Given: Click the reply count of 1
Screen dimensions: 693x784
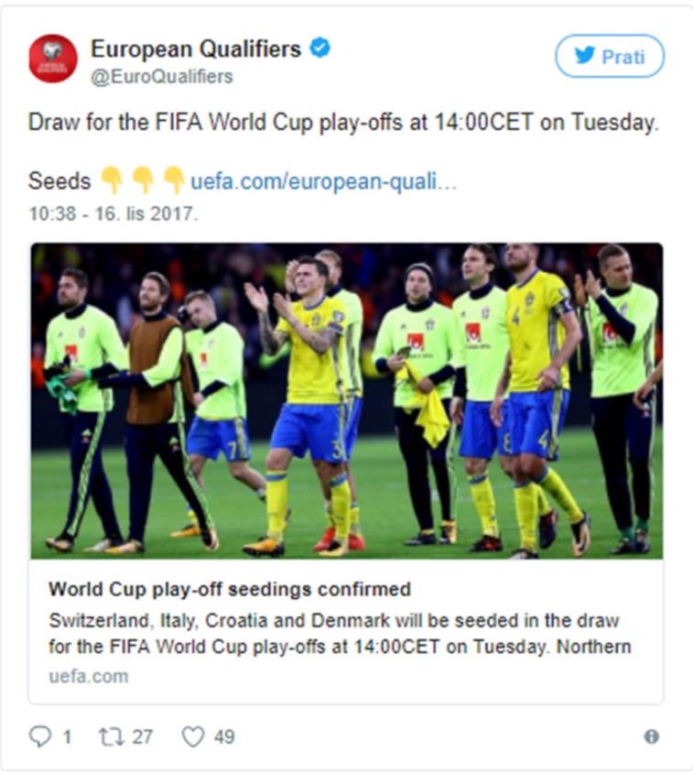Looking at the screenshot, I should (67, 736).
